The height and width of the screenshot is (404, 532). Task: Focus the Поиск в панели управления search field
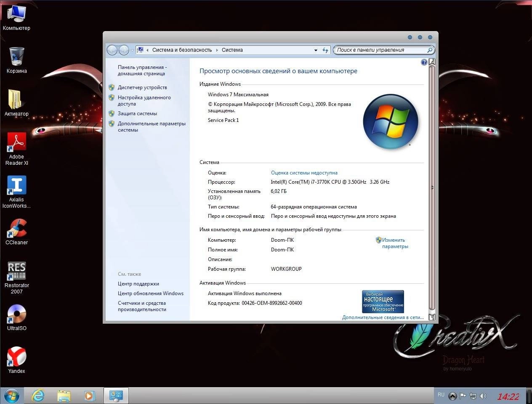tap(380, 50)
